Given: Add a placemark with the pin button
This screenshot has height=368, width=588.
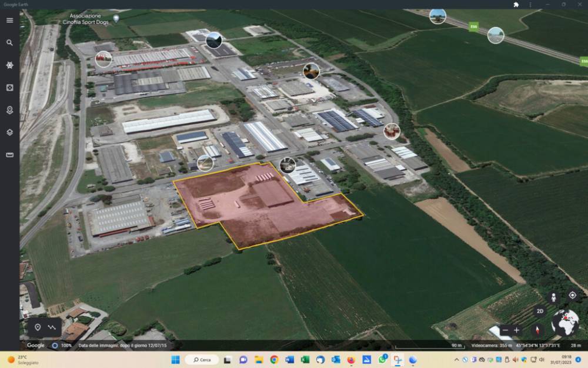Looking at the screenshot, I should click(38, 327).
